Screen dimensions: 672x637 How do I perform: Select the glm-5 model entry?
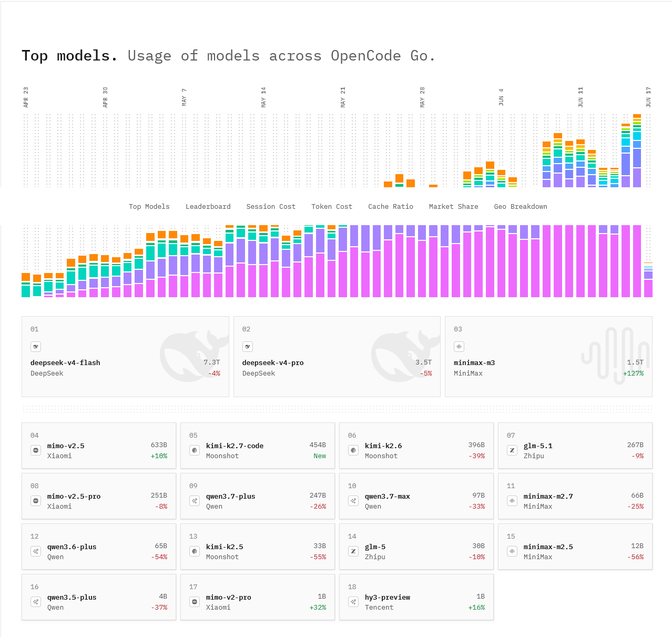(x=416, y=547)
